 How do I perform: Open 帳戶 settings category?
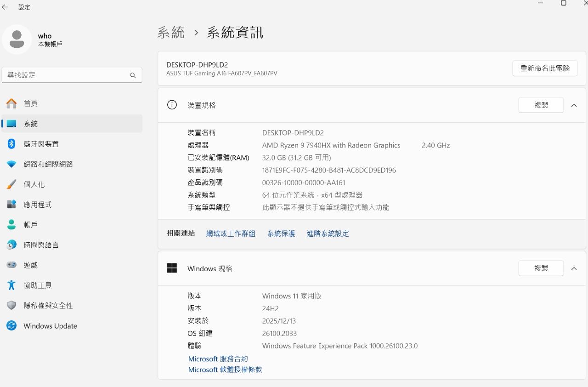[31, 225]
